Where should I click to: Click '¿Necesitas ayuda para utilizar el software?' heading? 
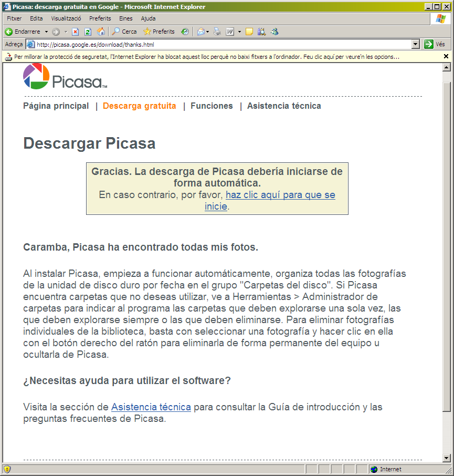[x=127, y=381]
